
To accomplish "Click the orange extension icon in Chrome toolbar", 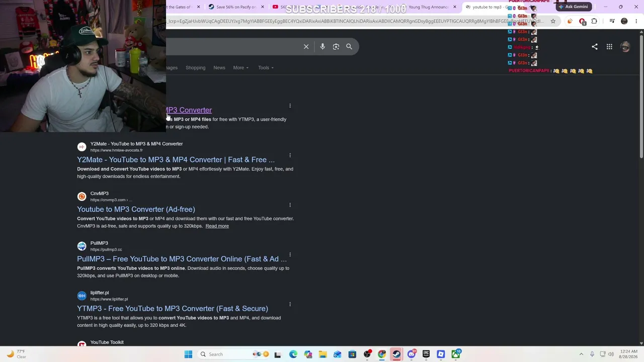I will (570, 21).
